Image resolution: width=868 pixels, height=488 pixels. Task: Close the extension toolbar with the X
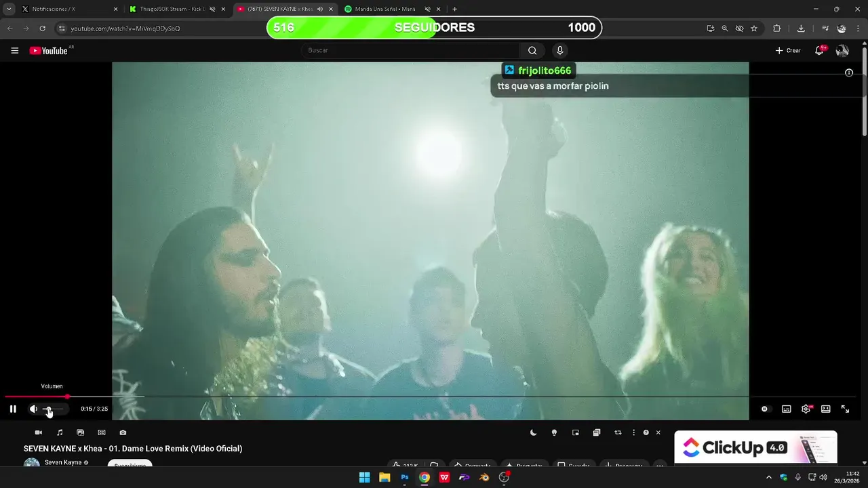click(658, 432)
